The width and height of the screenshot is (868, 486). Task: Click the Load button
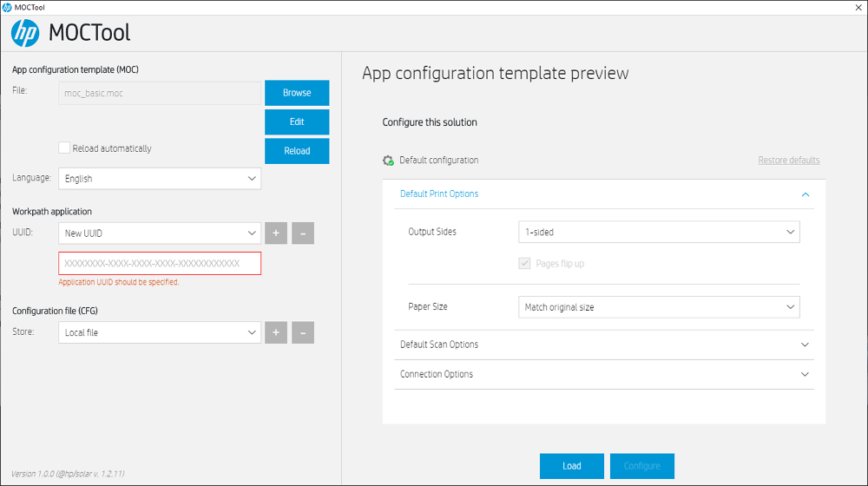pos(572,466)
